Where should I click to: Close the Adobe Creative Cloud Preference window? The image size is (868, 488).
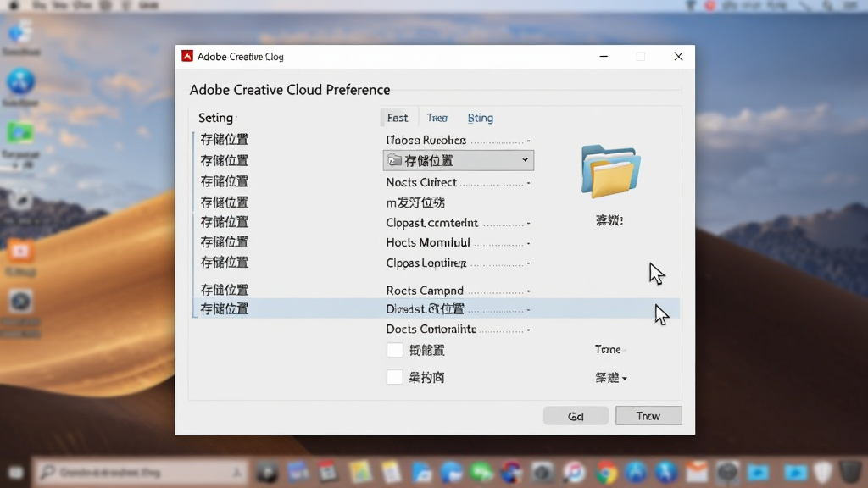tap(678, 57)
